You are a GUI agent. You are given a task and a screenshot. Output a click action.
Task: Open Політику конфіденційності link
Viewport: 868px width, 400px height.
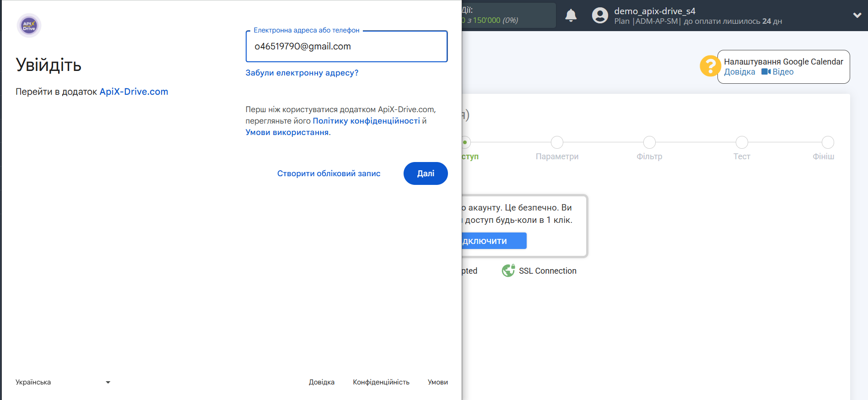pos(366,121)
